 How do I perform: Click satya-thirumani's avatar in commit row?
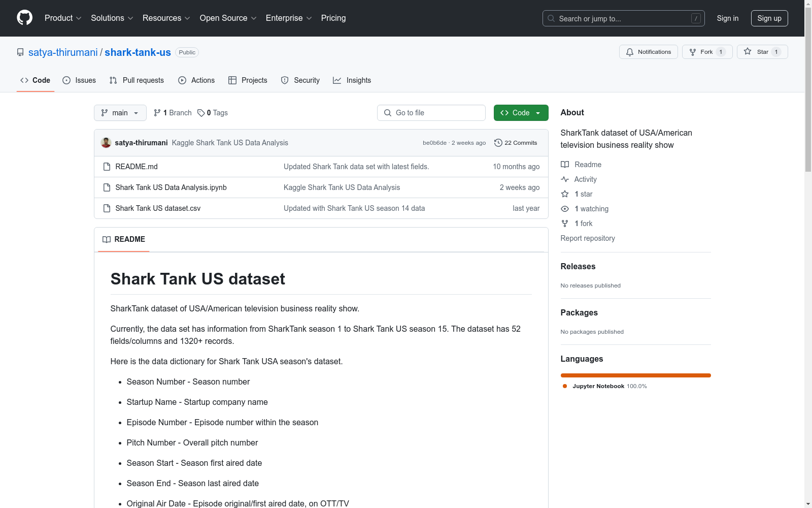coord(106,143)
